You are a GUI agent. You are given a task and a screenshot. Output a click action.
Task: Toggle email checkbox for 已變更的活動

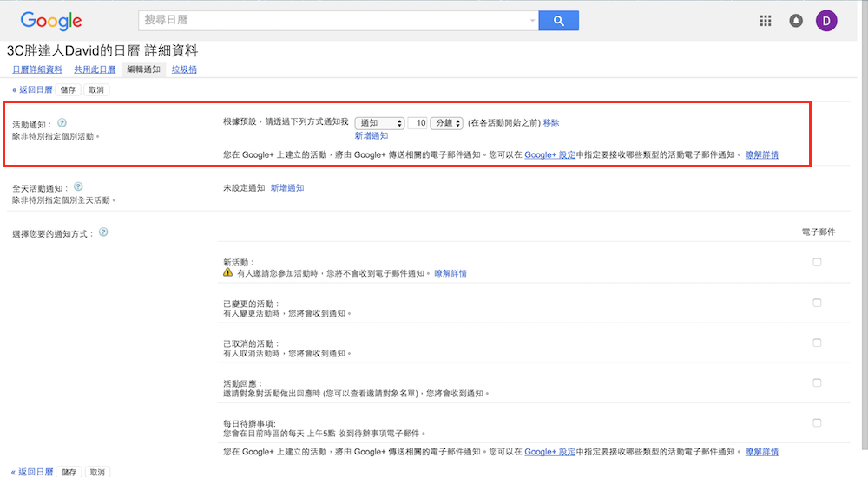(817, 303)
